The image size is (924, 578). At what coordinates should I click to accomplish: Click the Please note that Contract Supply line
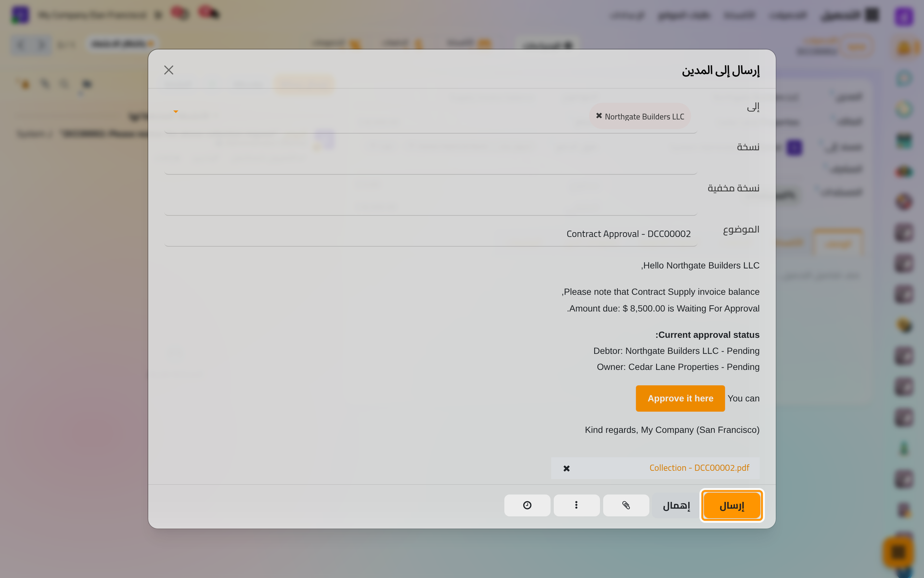pyautogui.click(x=660, y=292)
